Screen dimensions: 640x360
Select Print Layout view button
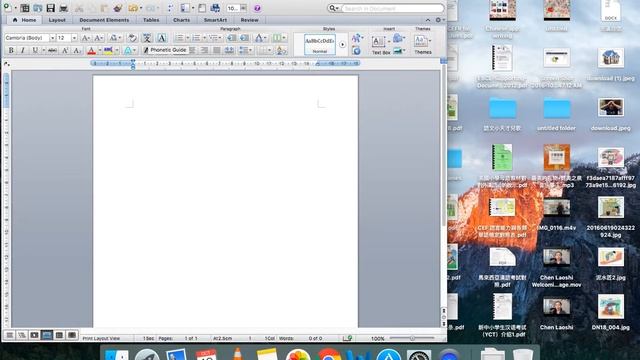[x=47, y=335]
